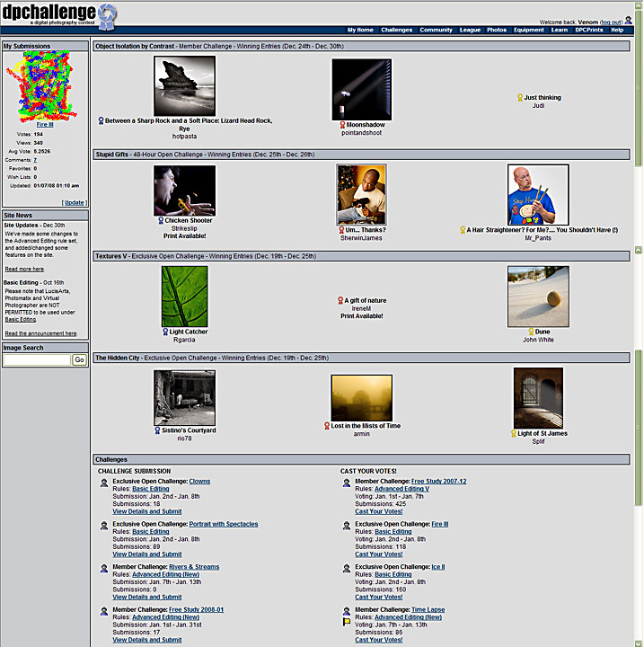Image resolution: width=644 pixels, height=647 pixels.
Task: Click inside the Image Search text field
Action: tap(36, 359)
